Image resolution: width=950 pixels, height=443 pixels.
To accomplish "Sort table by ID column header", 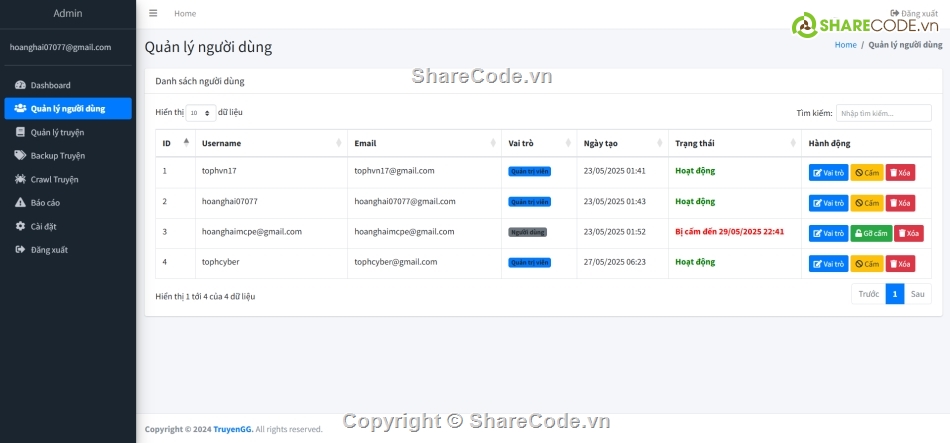I will point(174,143).
